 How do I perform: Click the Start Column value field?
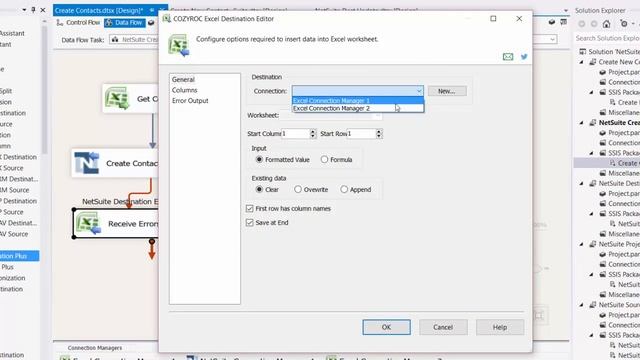tap(295, 133)
